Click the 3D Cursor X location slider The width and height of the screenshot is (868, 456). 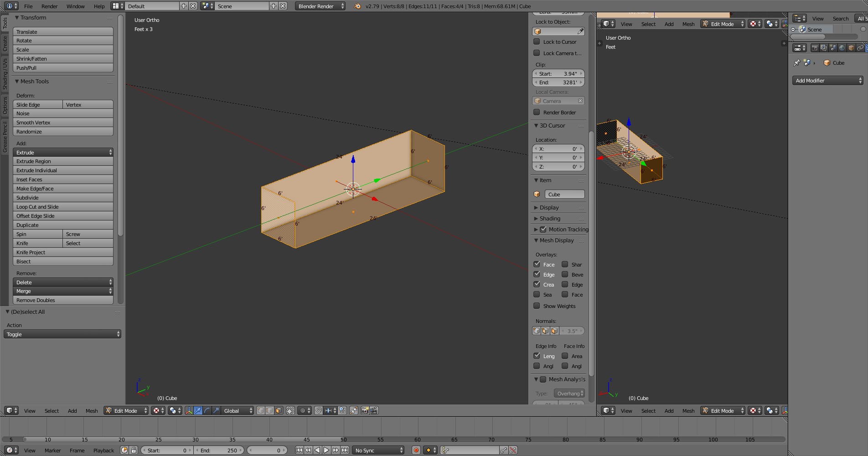[558, 149]
